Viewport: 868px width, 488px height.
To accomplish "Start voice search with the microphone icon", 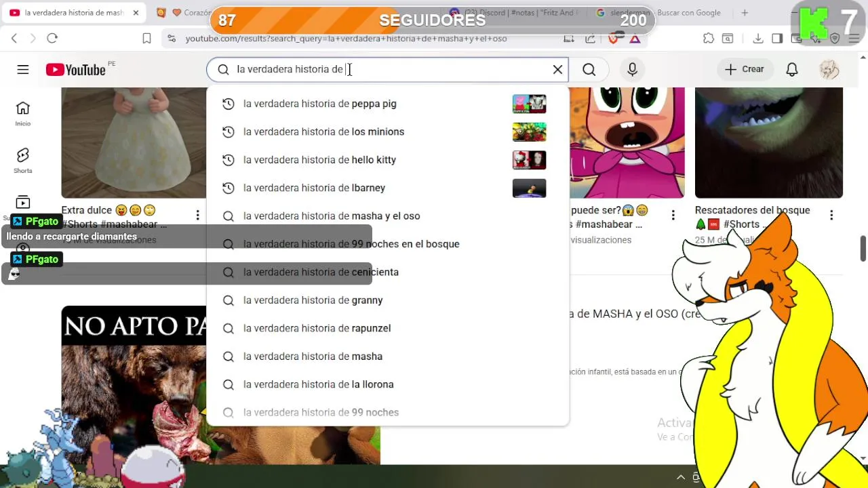I will (632, 69).
